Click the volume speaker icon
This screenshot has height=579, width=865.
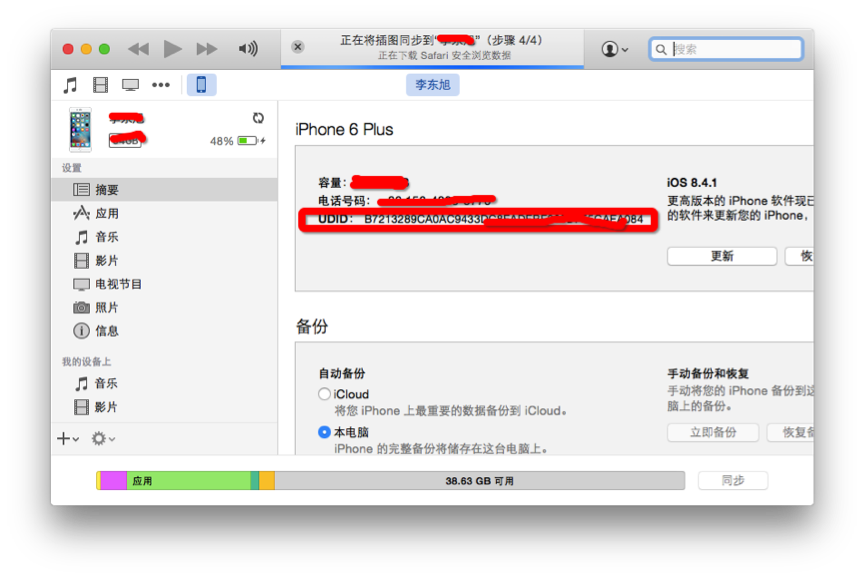[x=248, y=49]
